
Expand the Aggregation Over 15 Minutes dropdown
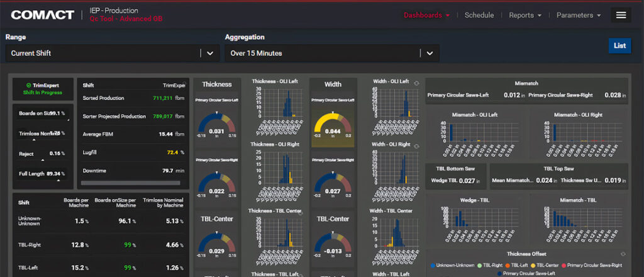point(332,53)
